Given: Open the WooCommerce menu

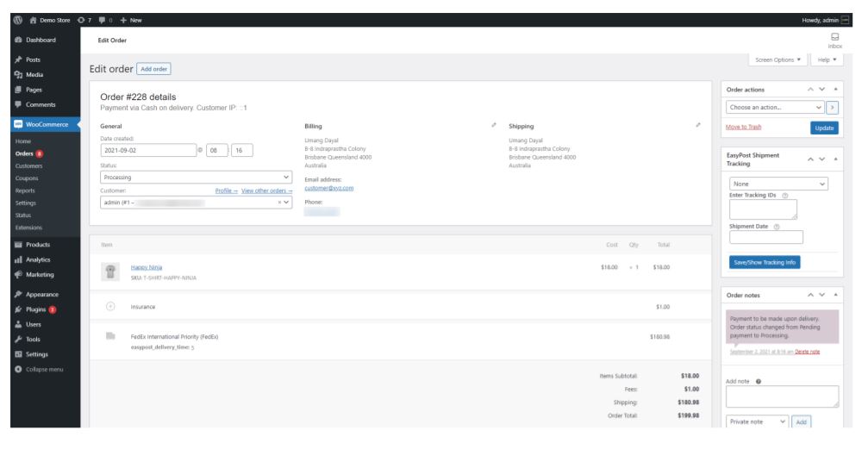Looking at the screenshot, I should pos(46,125).
